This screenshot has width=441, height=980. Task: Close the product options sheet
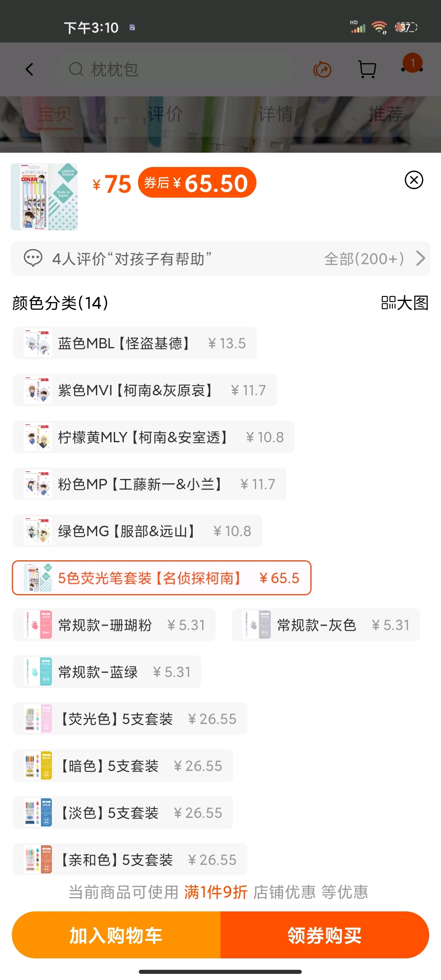[414, 180]
